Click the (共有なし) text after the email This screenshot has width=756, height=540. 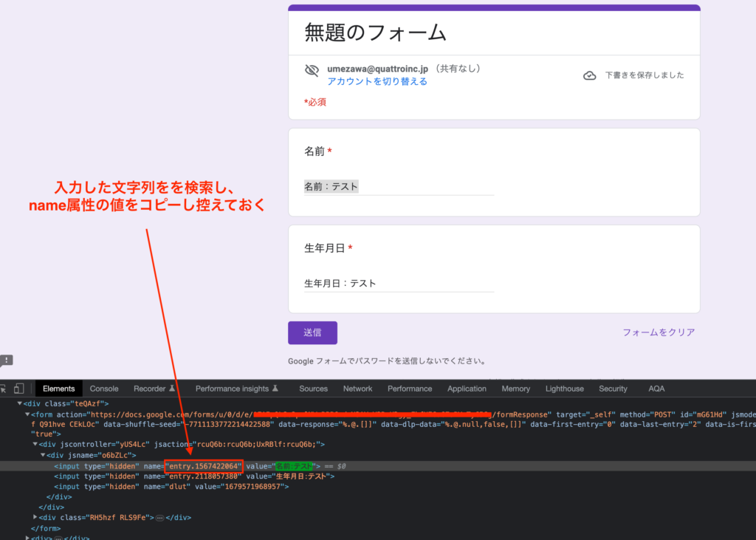[x=458, y=69]
